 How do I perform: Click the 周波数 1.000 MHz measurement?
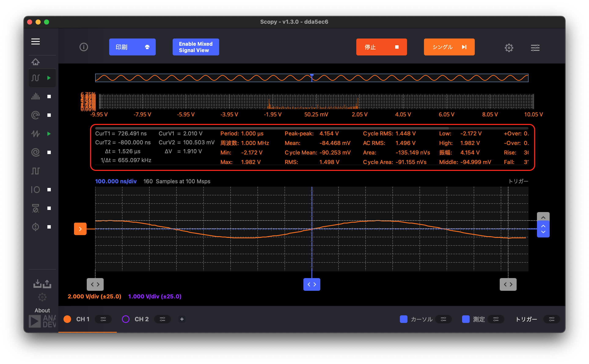pos(245,143)
